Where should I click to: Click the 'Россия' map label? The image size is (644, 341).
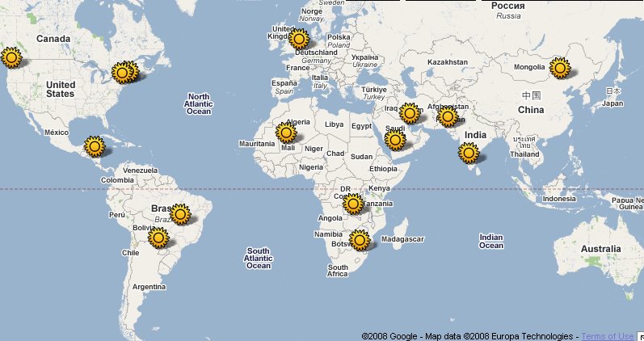(508, 6)
